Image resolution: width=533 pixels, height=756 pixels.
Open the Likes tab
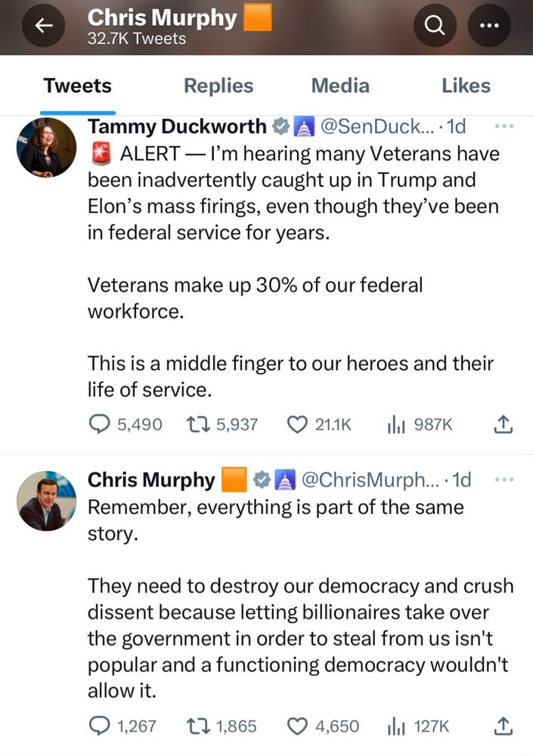[x=466, y=86]
